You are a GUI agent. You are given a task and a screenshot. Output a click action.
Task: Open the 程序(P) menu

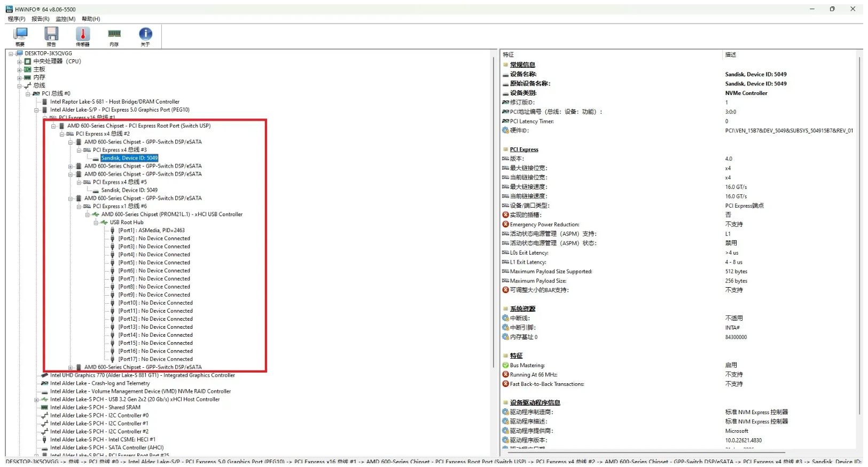17,19
